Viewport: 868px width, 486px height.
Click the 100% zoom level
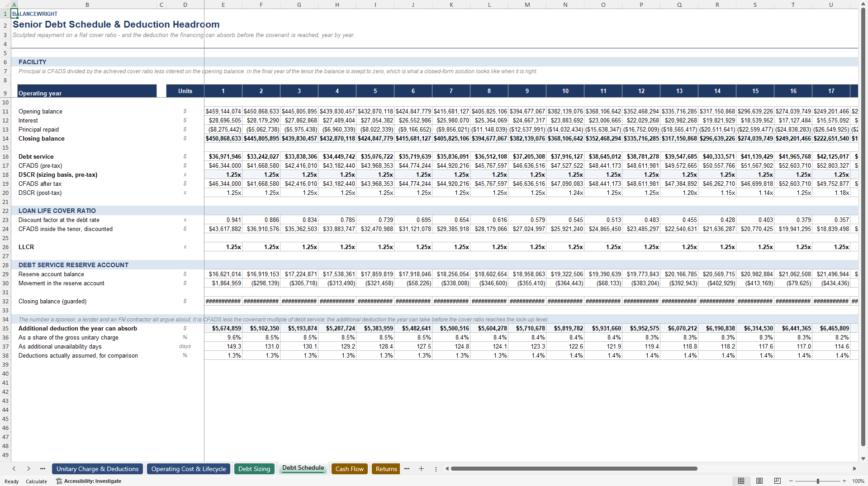[x=858, y=481]
